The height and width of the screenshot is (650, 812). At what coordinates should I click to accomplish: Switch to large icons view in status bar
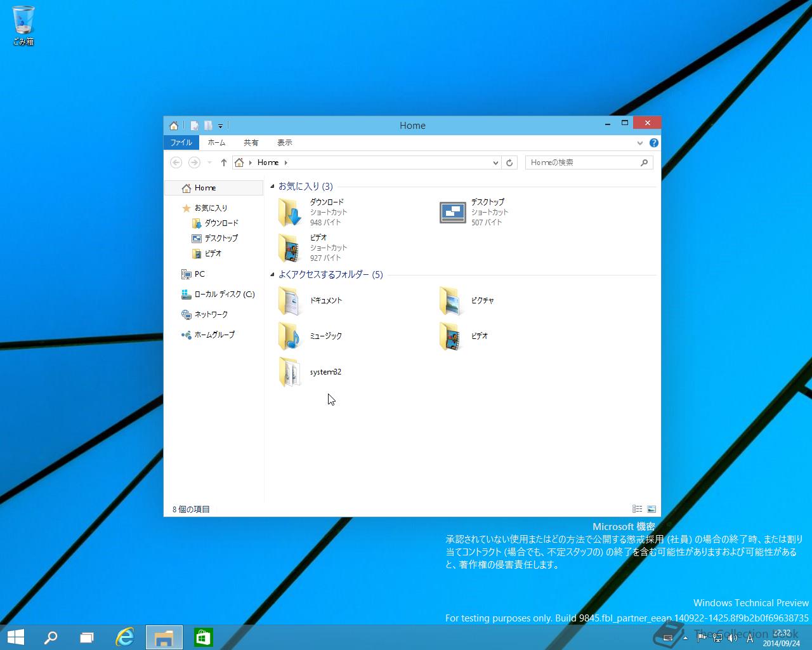[652, 509]
